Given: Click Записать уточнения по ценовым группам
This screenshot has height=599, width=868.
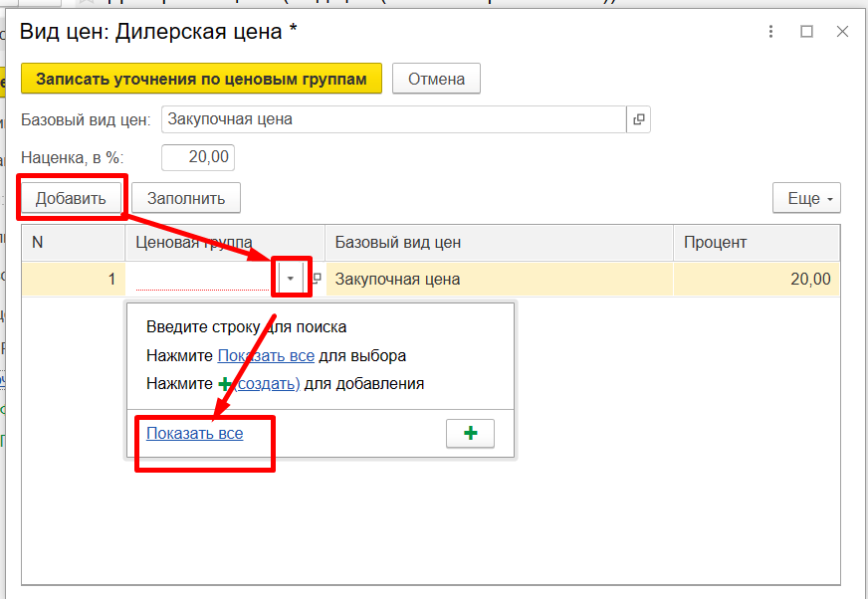Looking at the screenshot, I should [x=202, y=79].
